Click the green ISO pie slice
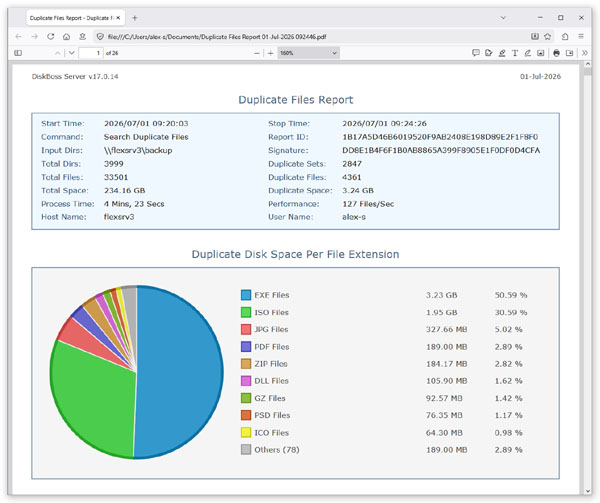This screenshot has width=600, height=503. [x=96, y=402]
